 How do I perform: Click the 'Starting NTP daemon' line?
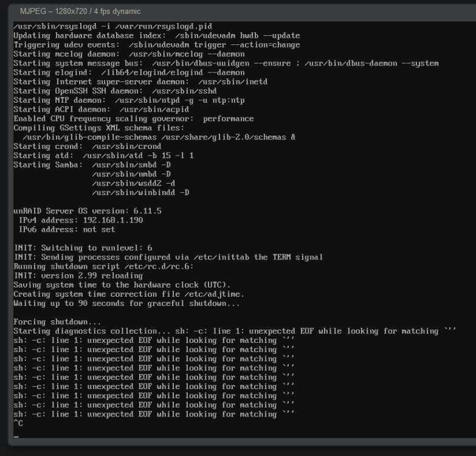pyautogui.click(x=129, y=100)
